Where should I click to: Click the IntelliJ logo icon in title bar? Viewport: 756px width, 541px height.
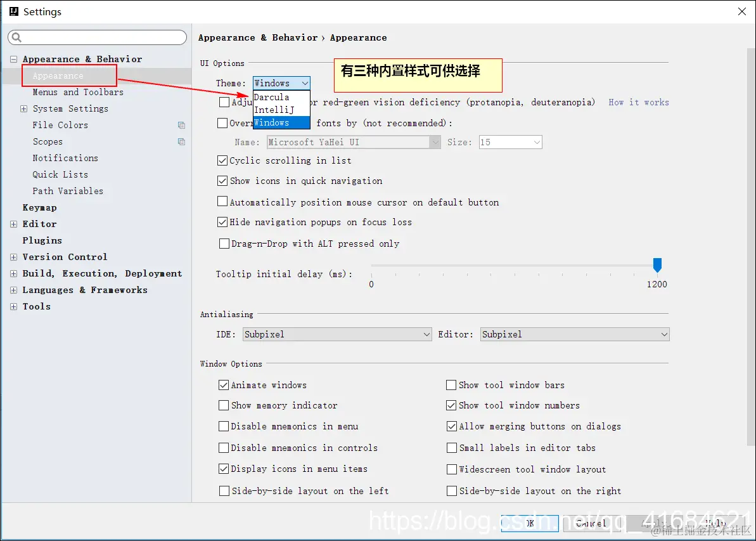(x=13, y=11)
